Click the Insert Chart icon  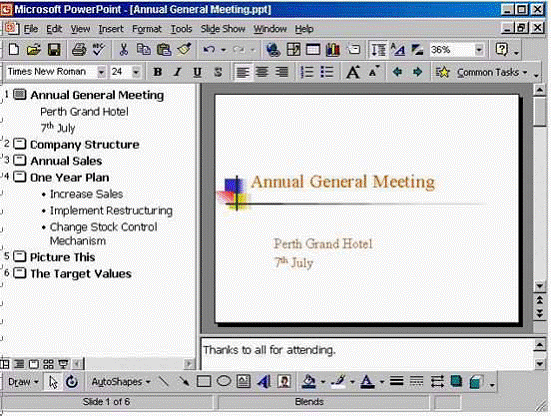tap(333, 50)
